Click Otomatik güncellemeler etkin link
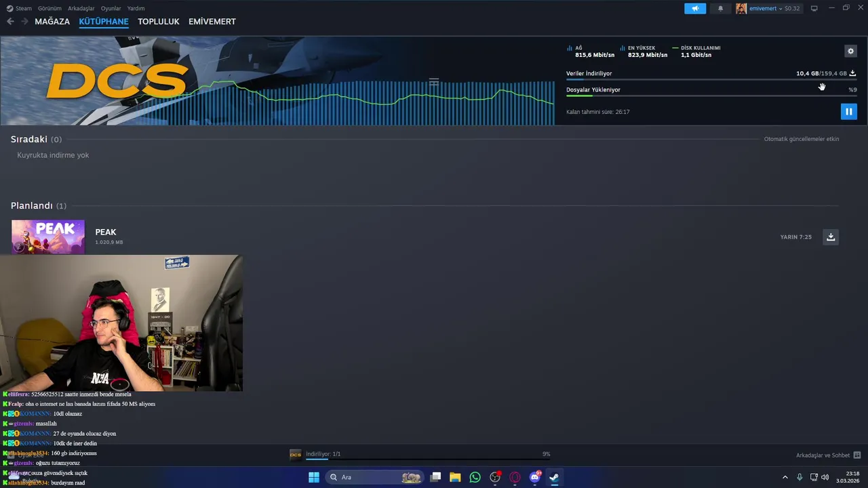Screen dimensions: 868x488 point(802,139)
